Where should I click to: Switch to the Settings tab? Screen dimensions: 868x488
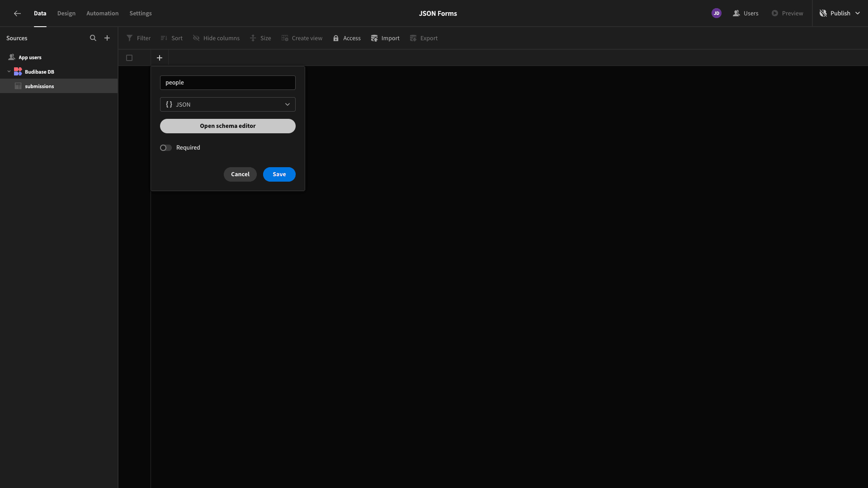click(141, 14)
